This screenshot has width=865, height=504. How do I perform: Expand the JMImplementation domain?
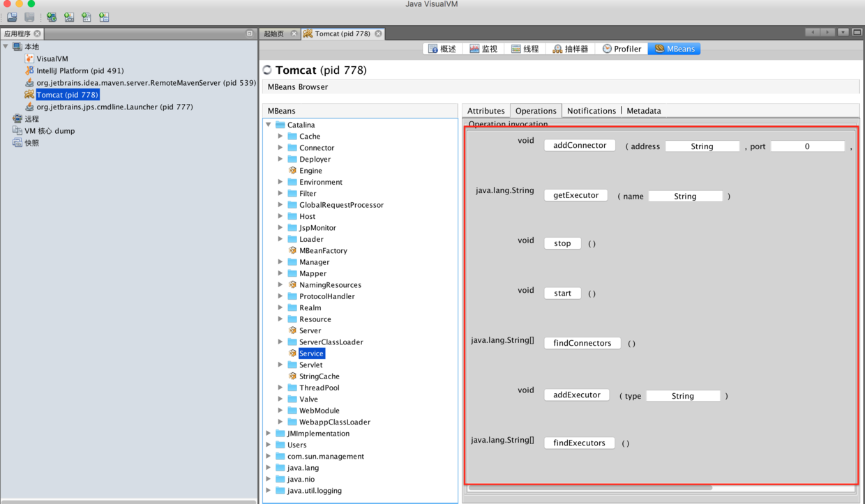coord(269,433)
